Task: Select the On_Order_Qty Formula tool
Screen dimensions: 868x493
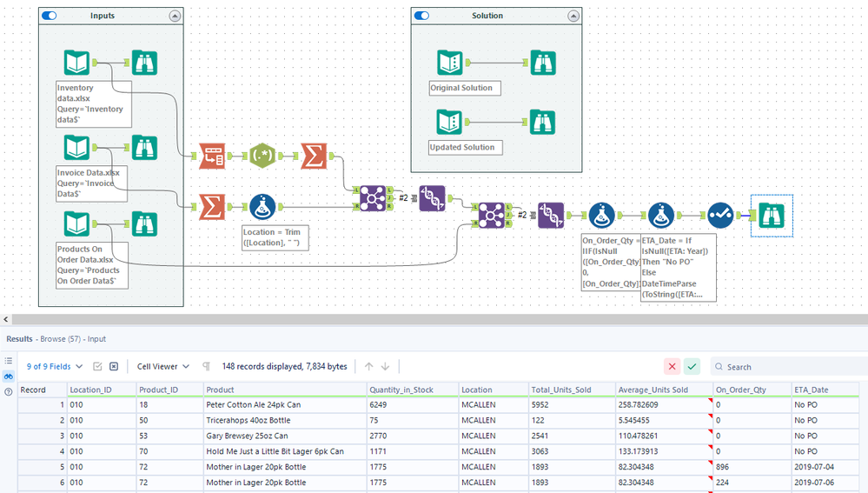Action: tap(602, 216)
